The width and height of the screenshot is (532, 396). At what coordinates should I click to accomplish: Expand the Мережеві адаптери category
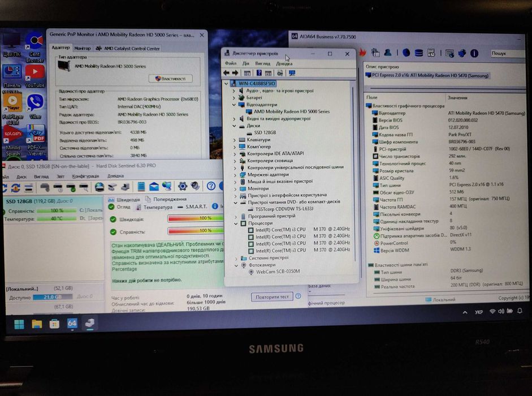[x=235, y=175]
